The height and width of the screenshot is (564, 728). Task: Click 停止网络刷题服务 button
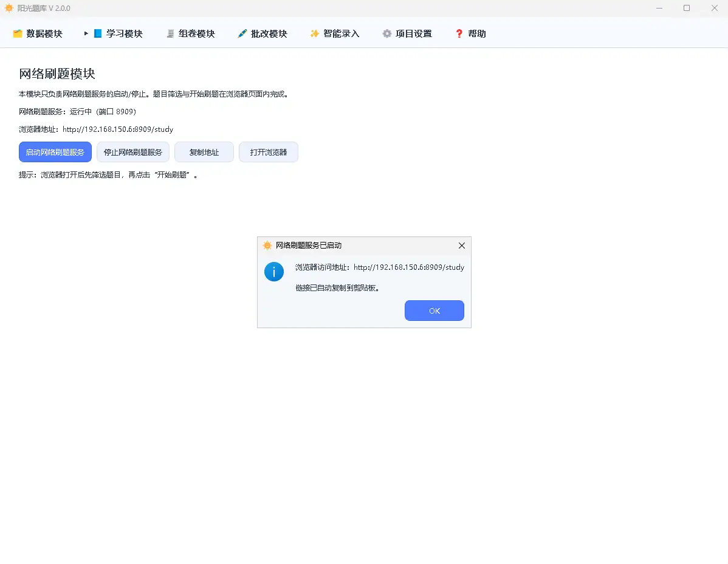tap(133, 152)
